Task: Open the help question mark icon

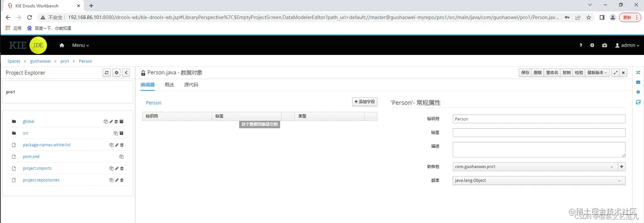Action: click(581, 45)
